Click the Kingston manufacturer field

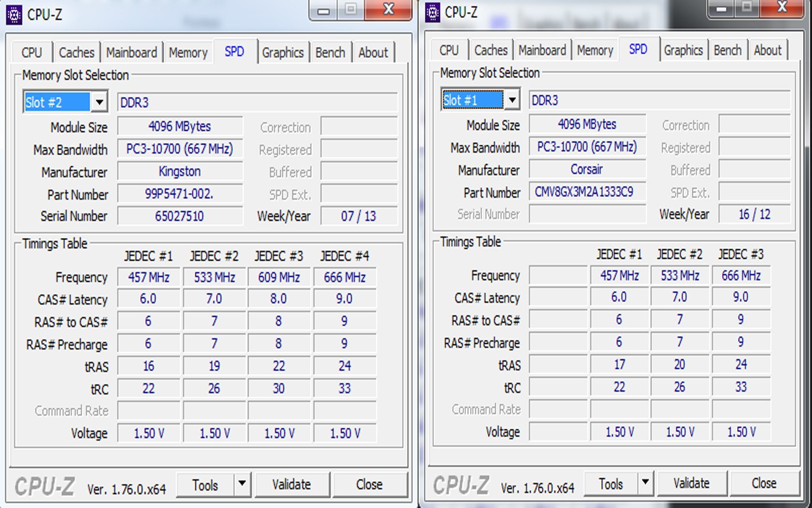(x=180, y=172)
